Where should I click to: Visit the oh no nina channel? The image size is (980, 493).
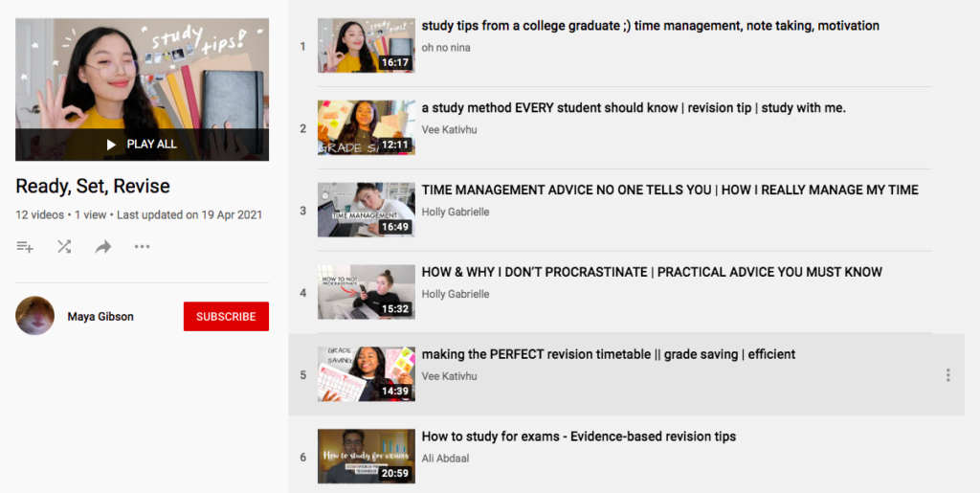pyautogui.click(x=446, y=48)
